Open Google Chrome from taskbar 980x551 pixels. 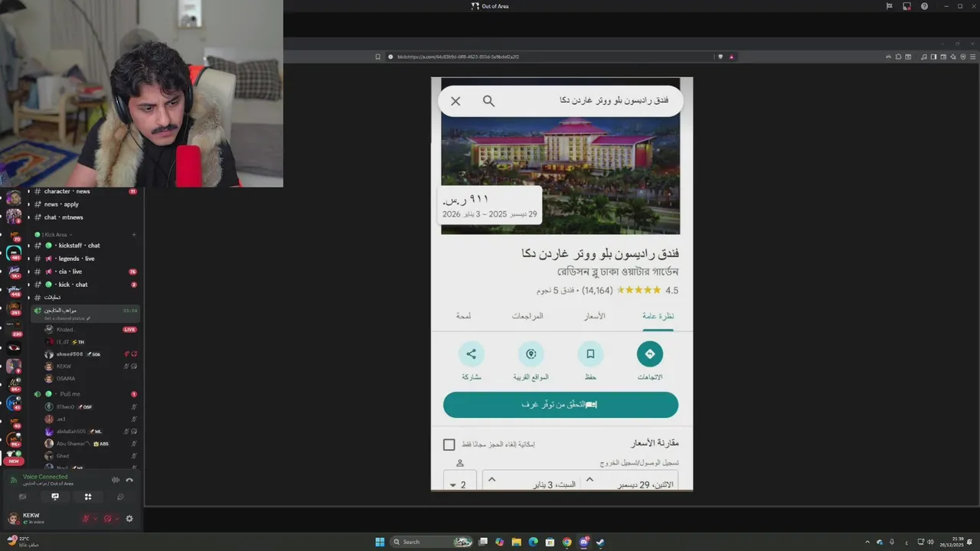click(567, 542)
